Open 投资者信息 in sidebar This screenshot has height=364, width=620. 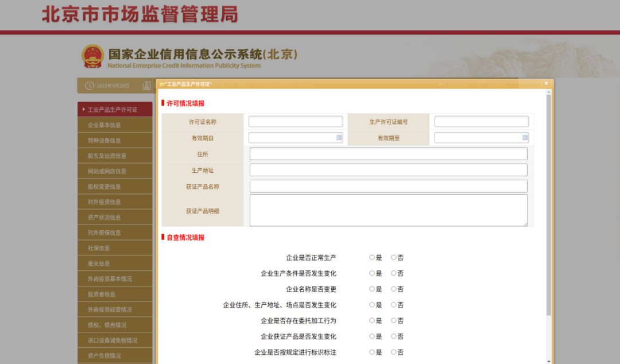115,295
